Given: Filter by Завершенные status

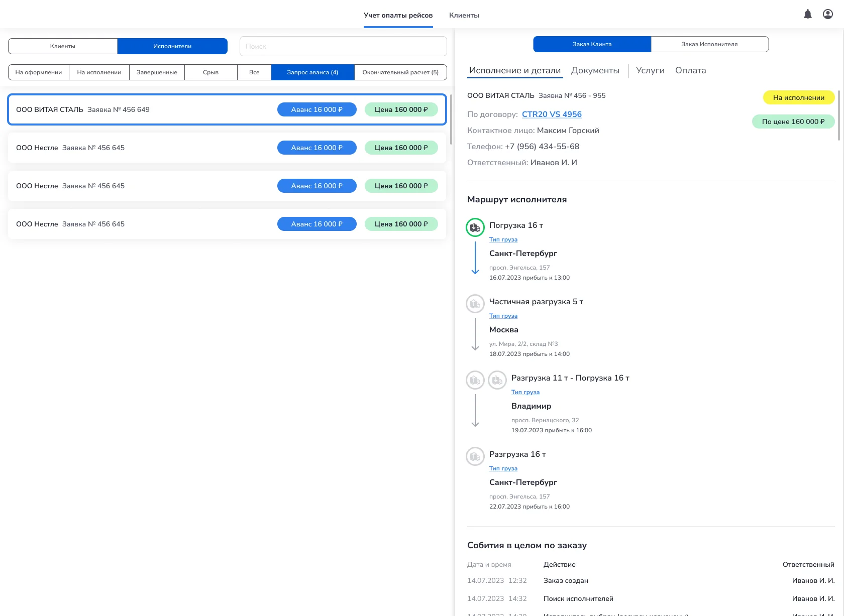Looking at the screenshot, I should (157, 72).
